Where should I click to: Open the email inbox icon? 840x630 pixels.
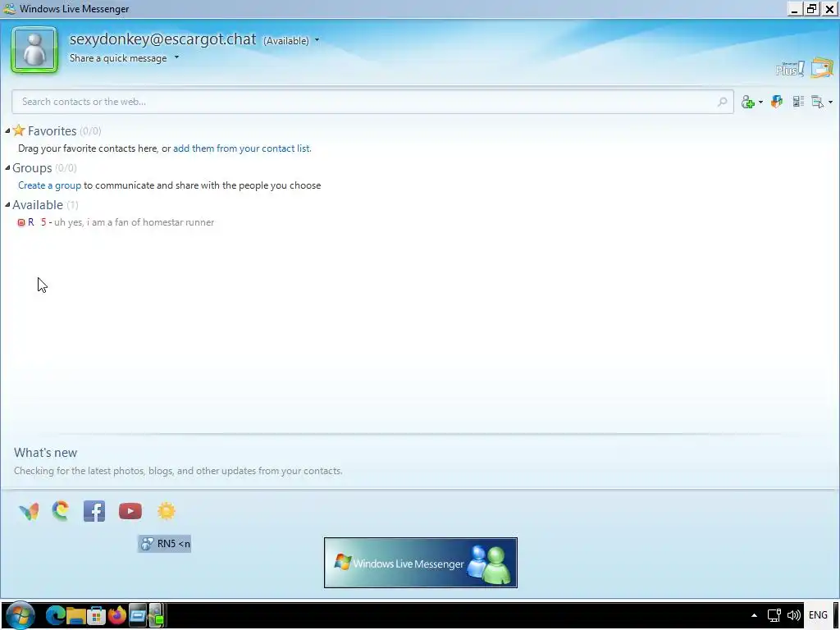pyautogui.click(x=822, y=68)
